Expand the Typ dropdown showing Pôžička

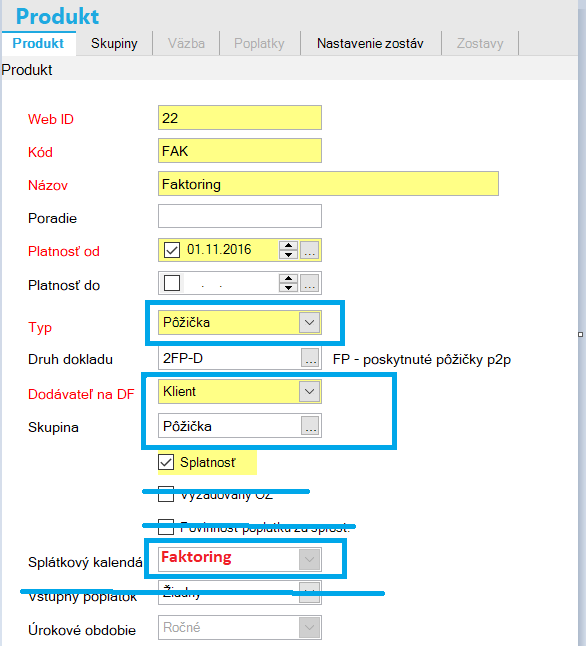pos(309,322)
